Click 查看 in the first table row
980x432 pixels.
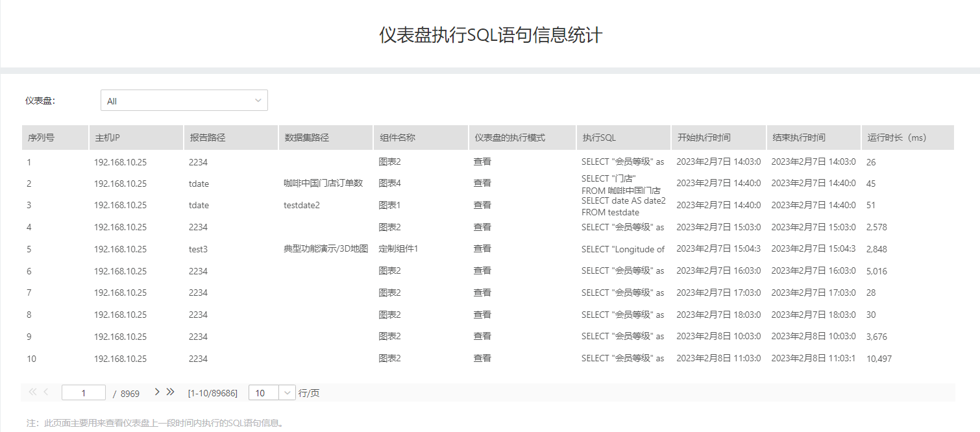[482, 162]
